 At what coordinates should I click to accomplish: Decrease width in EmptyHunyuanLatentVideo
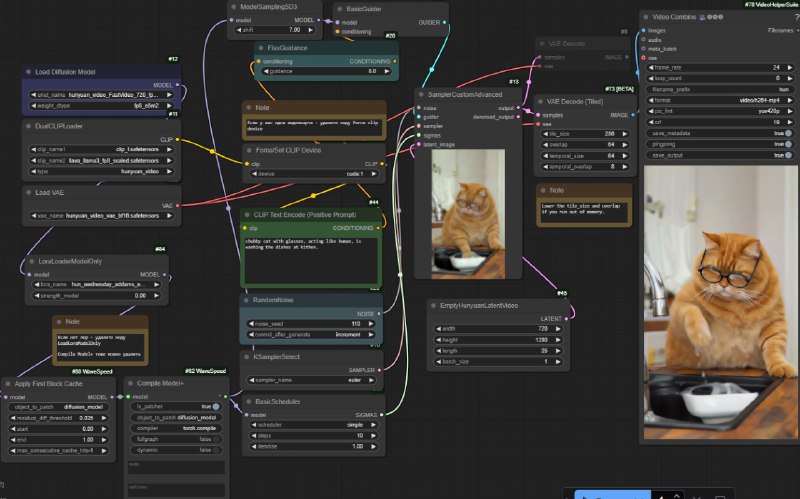pyautogui.click(x=438, y=329)
